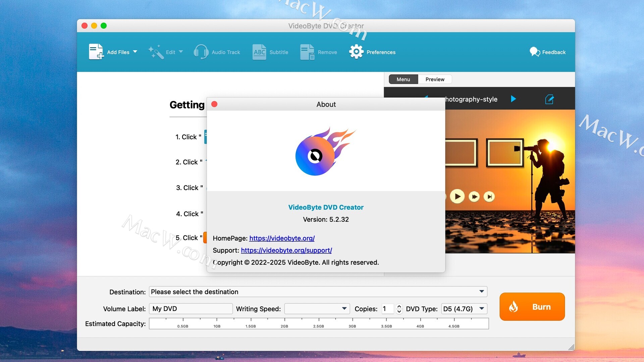Click the Audio Track headphone icon
The image size is (644, 362).
coord(201,52)
